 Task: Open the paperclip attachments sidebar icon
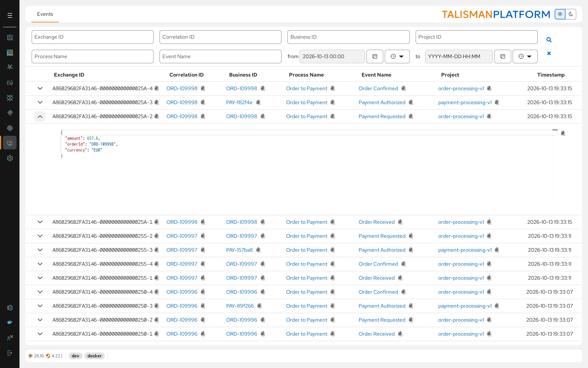10,113
